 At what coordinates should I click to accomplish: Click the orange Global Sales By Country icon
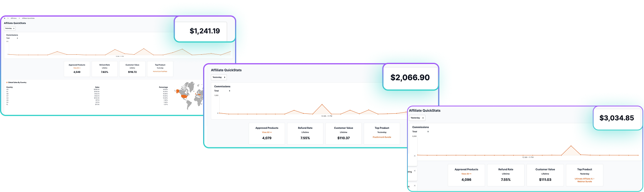coord(7,83)
